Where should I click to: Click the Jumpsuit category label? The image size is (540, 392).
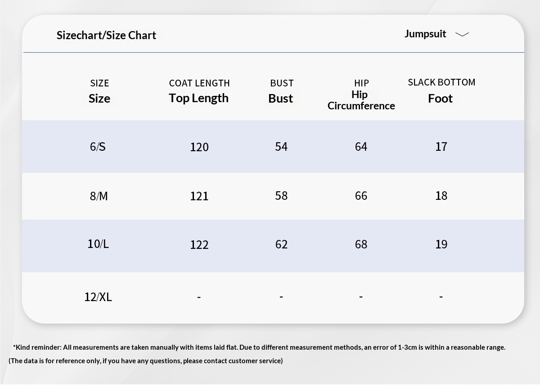pyautogui.click(x=425, y=34)
